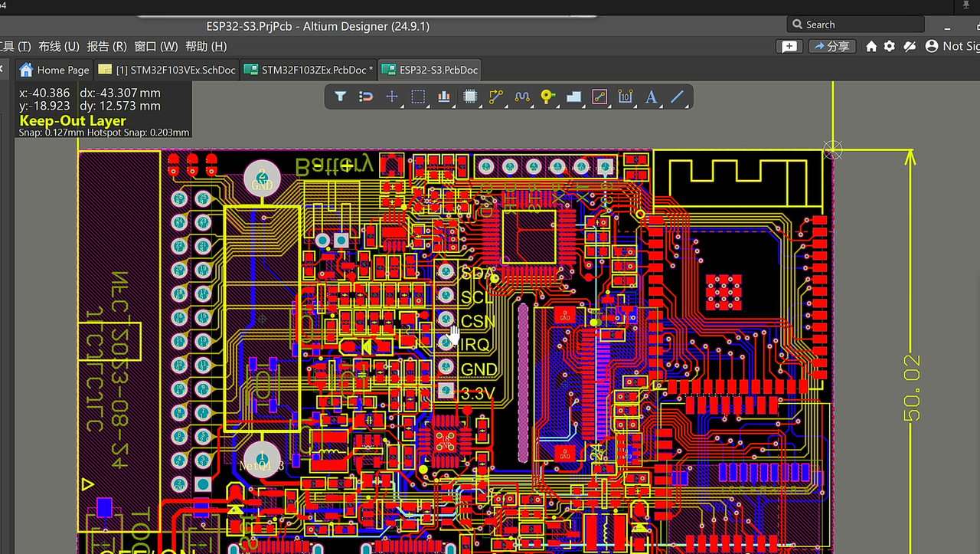Activate the place text string tool

coord(652,97)
